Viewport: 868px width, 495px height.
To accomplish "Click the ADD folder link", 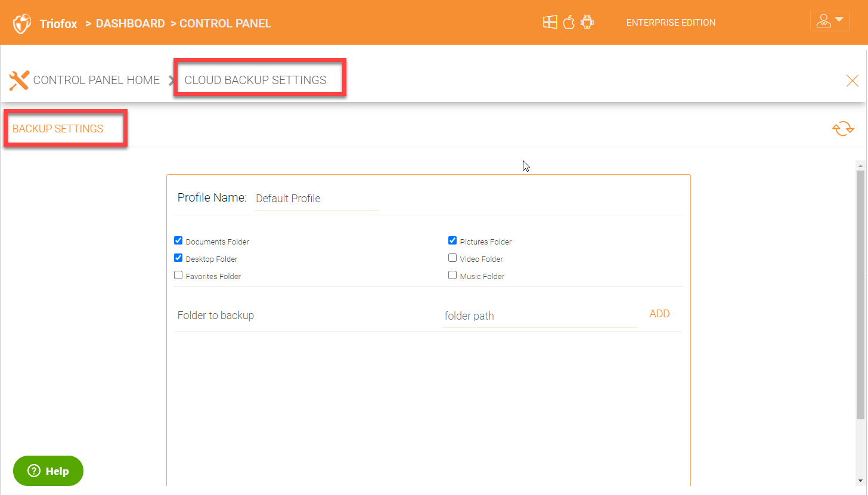I will click(659, 314).
